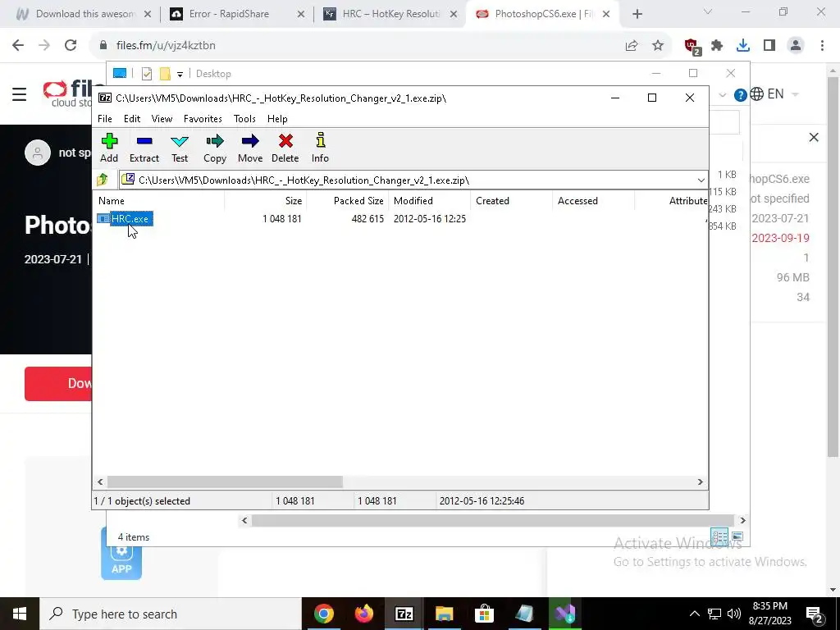Image resolution: width=840 pixels, height=630 pixels.
Task: Reload the current page
Action: tap(71, 46)
